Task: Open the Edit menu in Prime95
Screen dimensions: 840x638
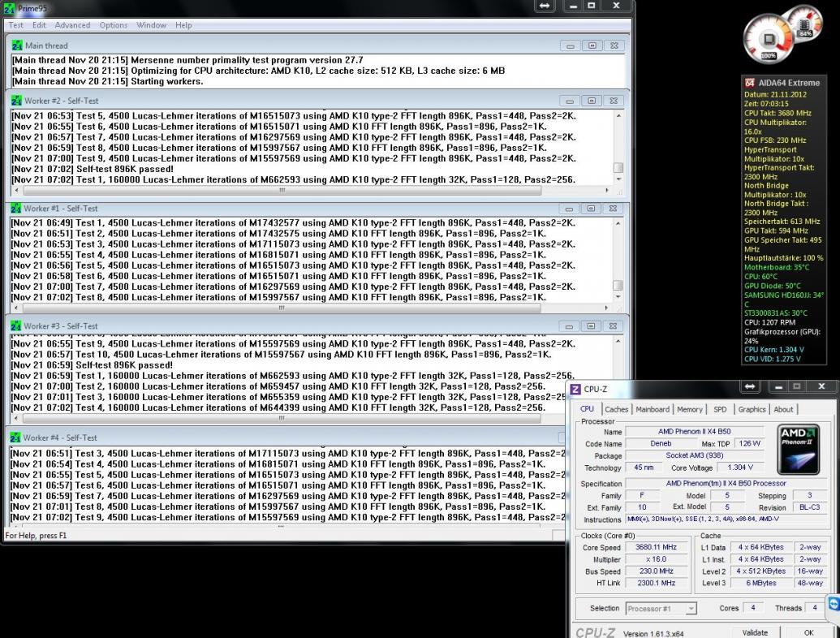Action: click(39, 25)
